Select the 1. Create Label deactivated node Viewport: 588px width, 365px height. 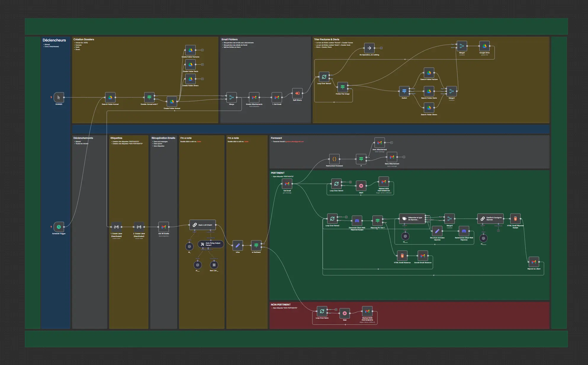tap(116, 227)
